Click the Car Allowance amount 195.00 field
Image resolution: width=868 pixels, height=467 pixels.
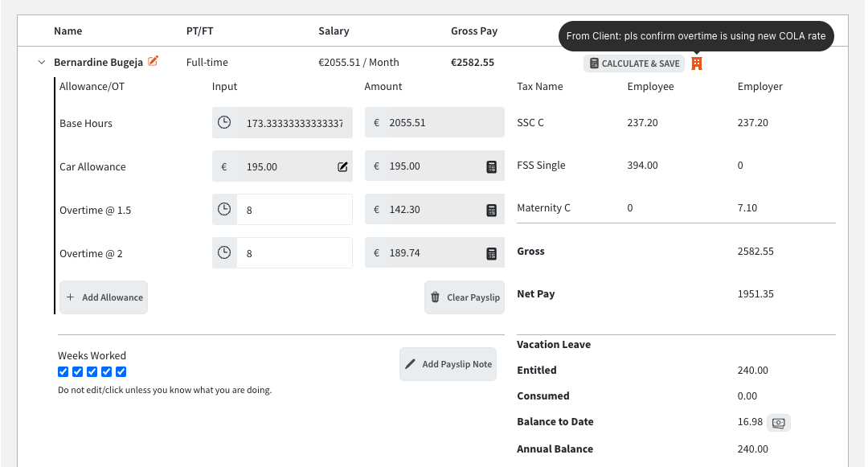[435, 166]
